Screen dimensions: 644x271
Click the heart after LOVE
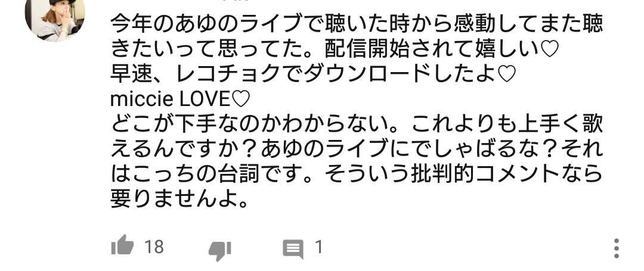pos(241,99)
